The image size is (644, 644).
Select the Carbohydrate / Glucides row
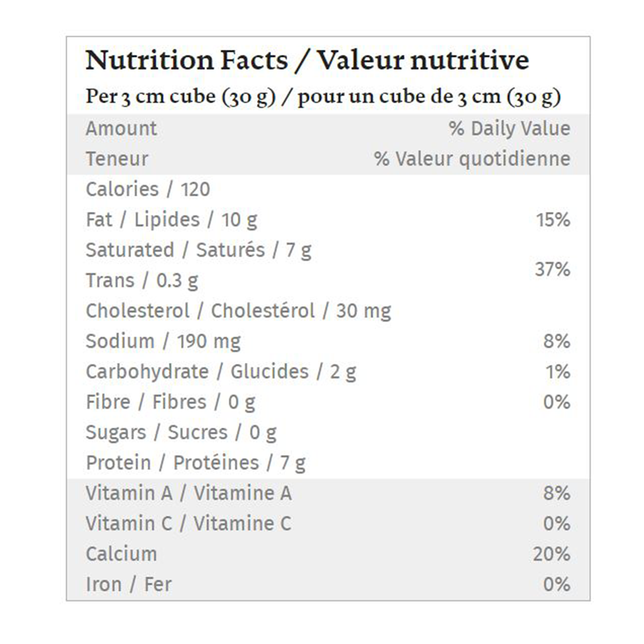click(221, 372)
